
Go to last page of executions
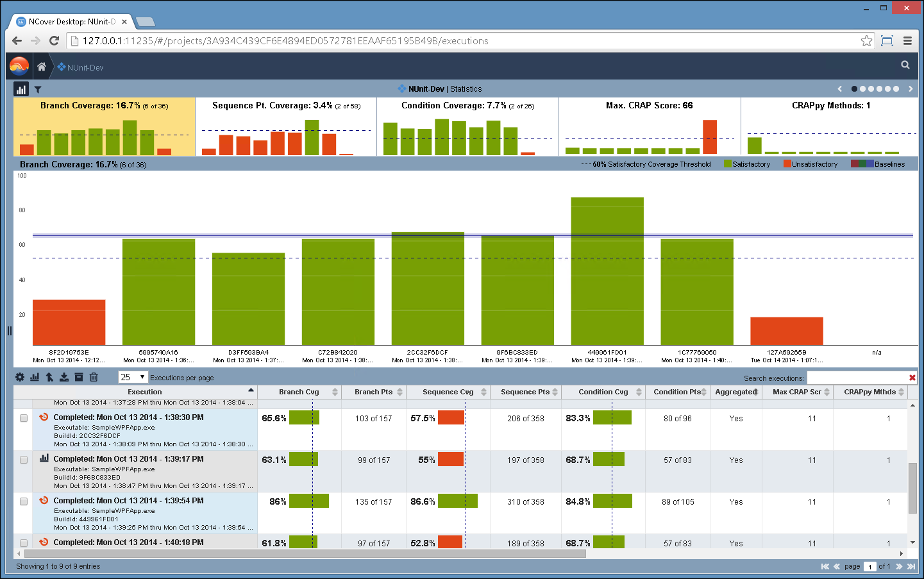[x=911, y=566]
